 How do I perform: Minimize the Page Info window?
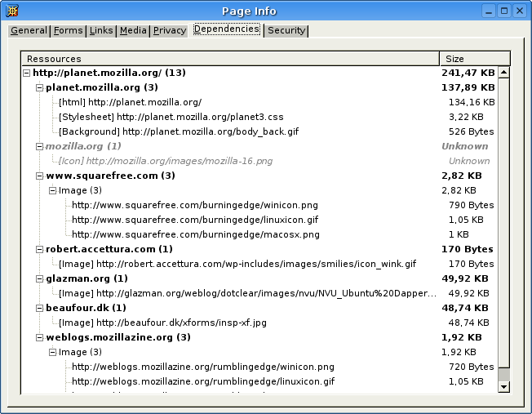[489, 11]
